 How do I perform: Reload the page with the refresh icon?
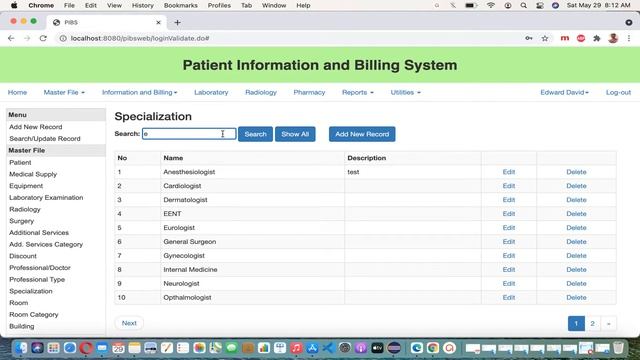coord(43,38)
